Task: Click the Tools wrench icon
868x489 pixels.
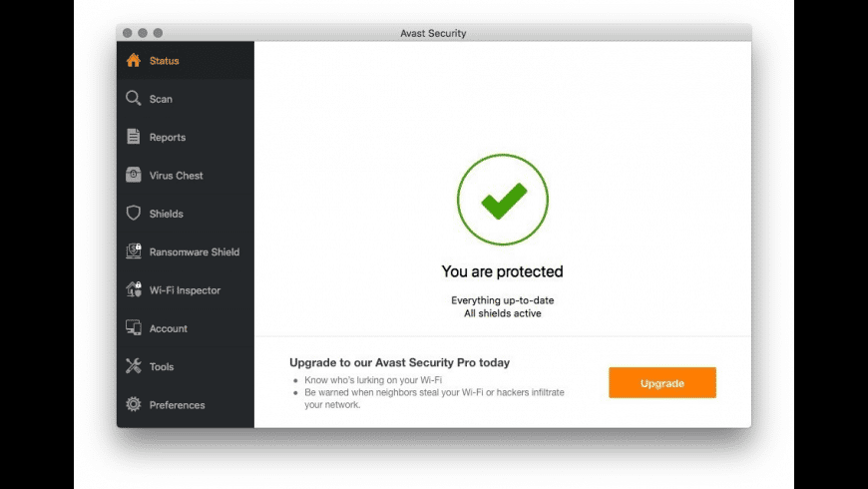Action: click(133, 366)
